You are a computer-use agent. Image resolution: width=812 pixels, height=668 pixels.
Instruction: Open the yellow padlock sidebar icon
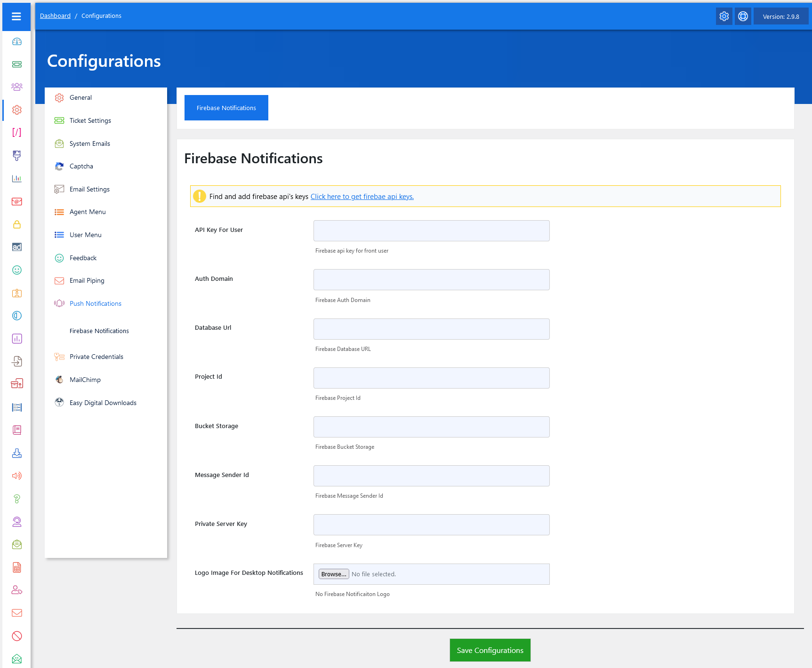tap(17, 224)
